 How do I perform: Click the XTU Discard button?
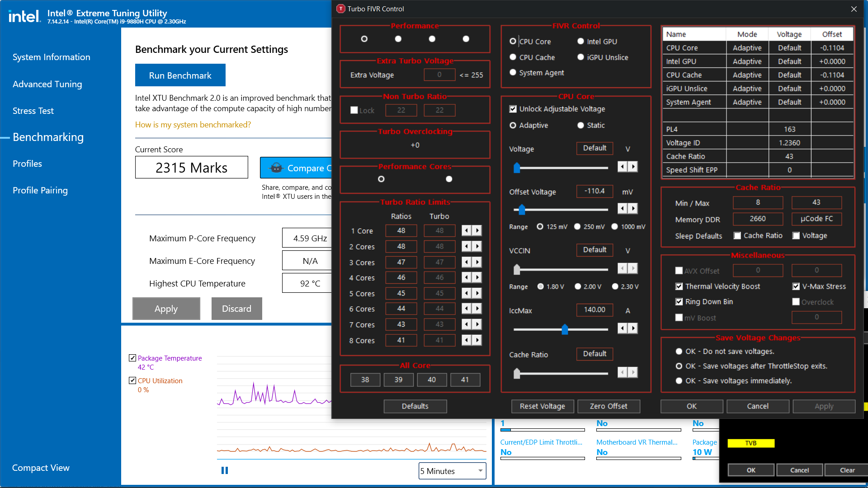tap(236, 309)
